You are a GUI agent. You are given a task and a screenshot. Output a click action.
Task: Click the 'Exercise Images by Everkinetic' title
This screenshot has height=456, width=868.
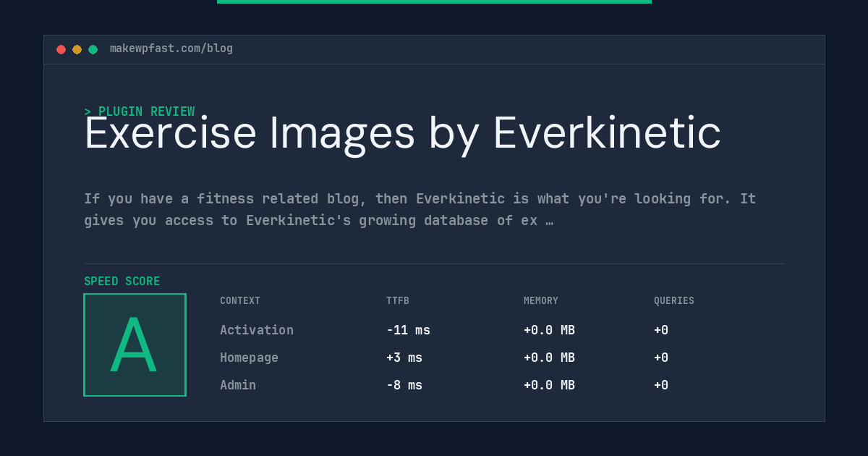[402, 134]
